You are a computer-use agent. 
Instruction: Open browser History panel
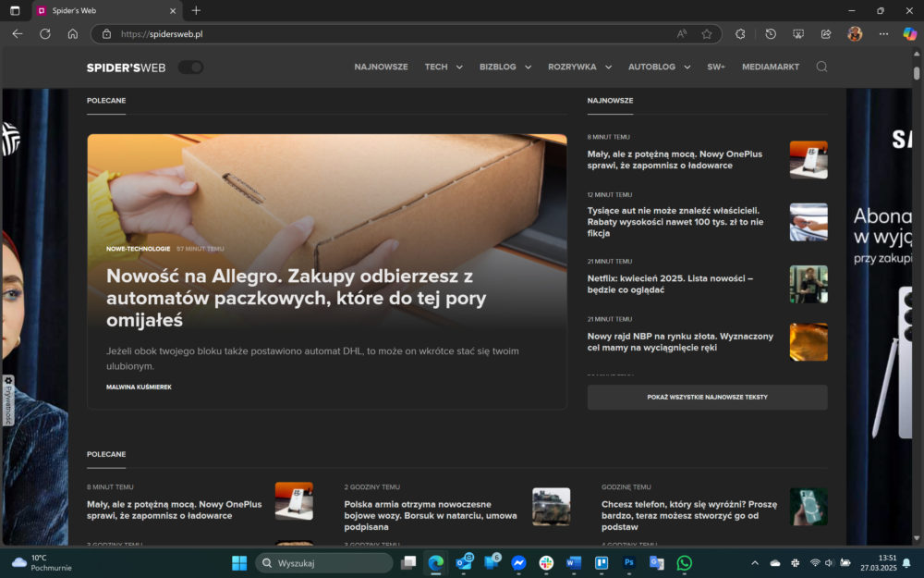click(x=771, y=34)
